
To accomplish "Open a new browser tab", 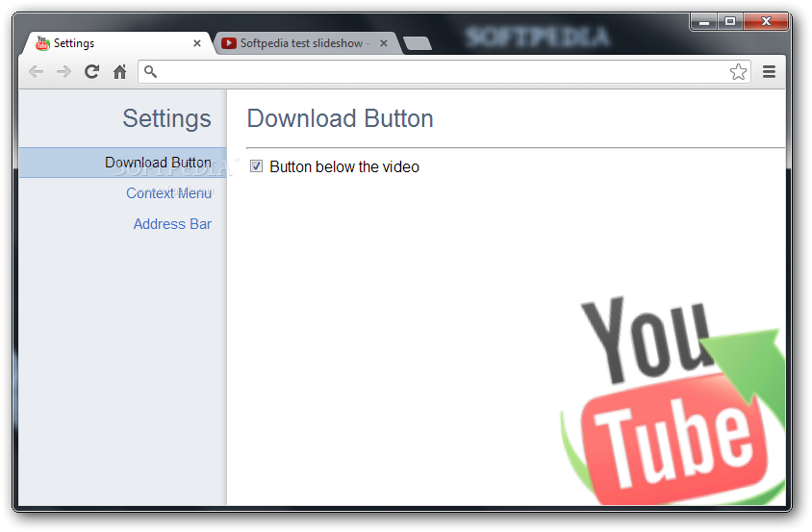I will 418,43.
